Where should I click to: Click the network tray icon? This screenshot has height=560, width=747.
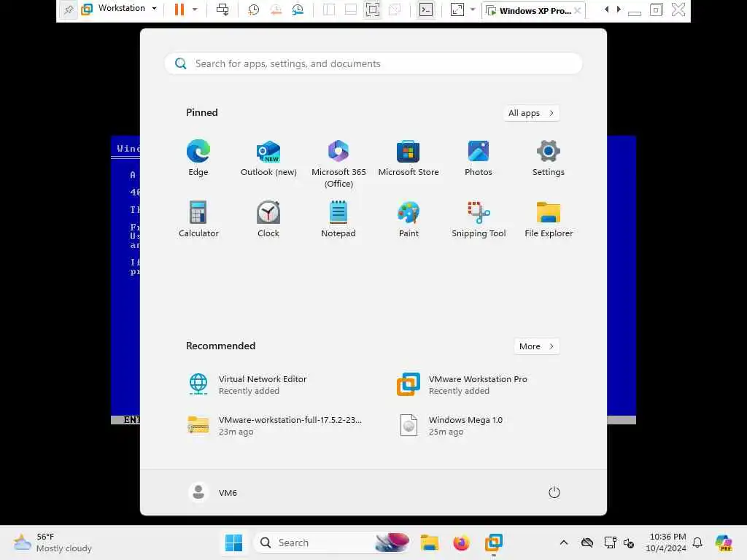[611, 542]
